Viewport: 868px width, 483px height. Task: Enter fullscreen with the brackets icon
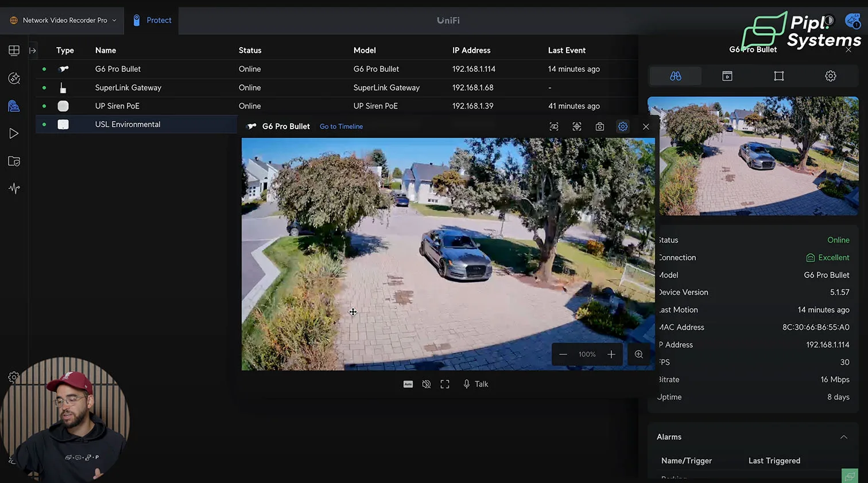coord(445,384)
